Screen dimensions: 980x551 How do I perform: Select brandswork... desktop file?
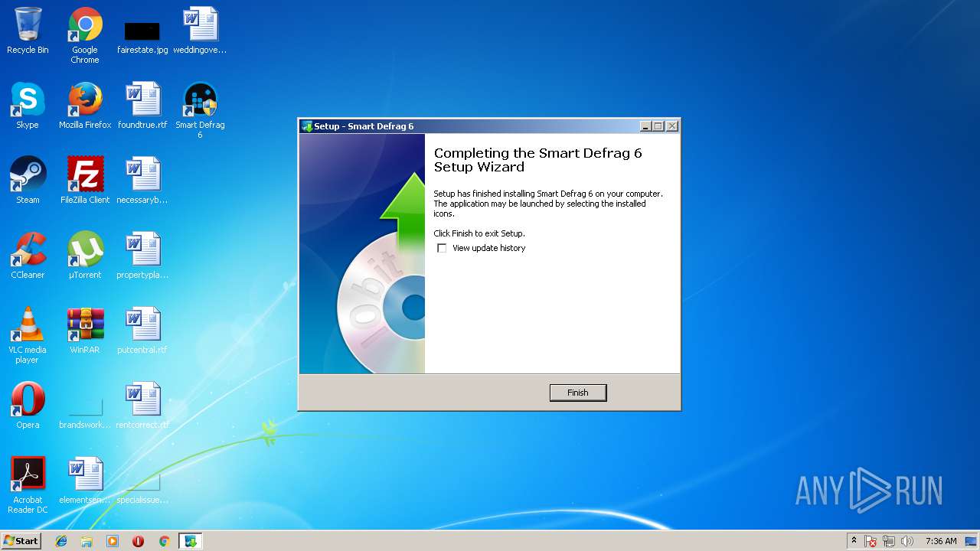[85, 412]
